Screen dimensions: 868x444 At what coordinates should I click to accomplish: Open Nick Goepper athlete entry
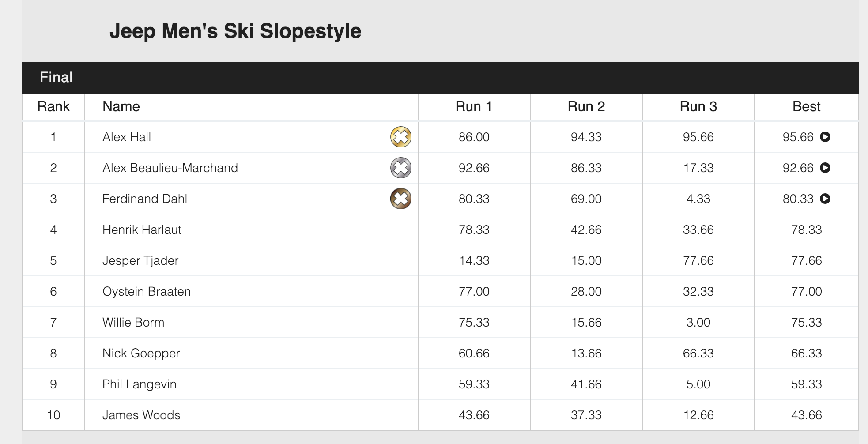pyautogui.click(x=141, y=353)
